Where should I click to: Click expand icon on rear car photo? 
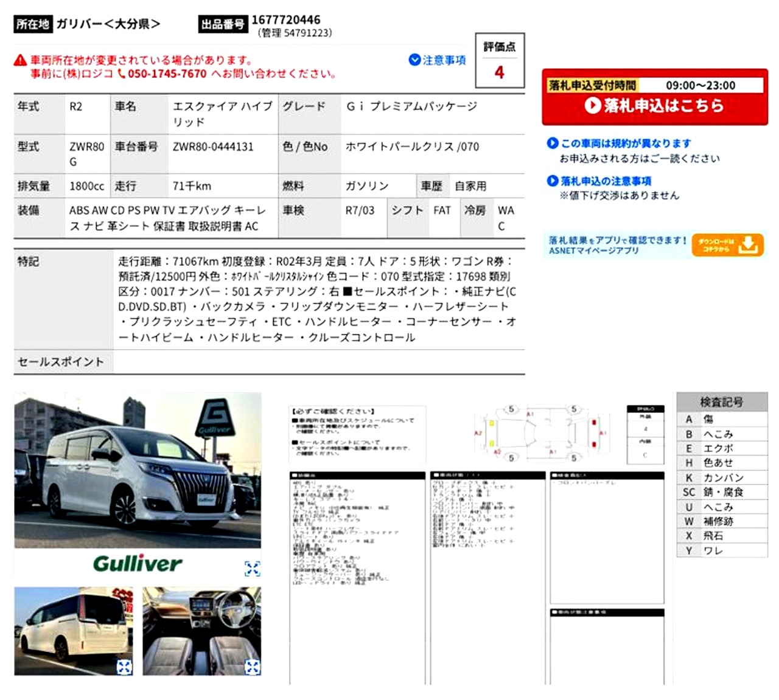(124, 667)
